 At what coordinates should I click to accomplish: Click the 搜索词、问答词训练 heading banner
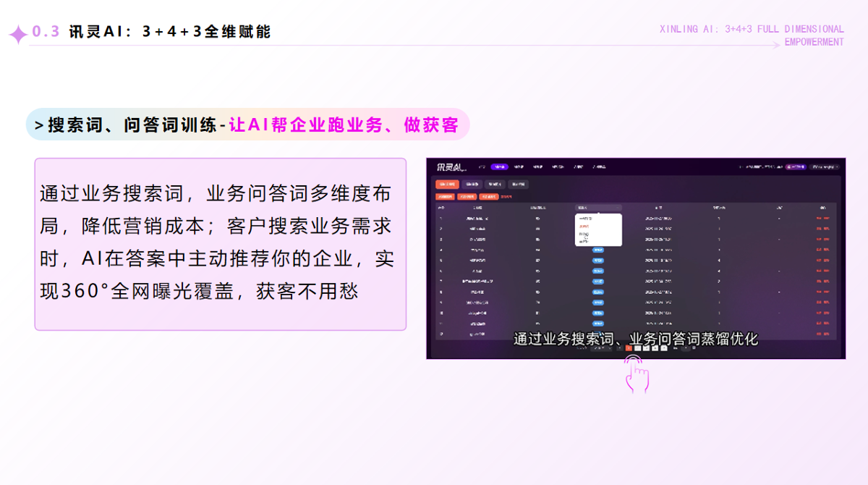tap(247, 125)
